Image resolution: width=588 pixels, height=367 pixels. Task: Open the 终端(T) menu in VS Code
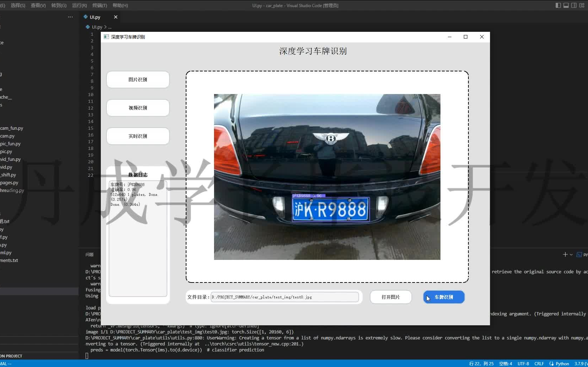point(100,5)
